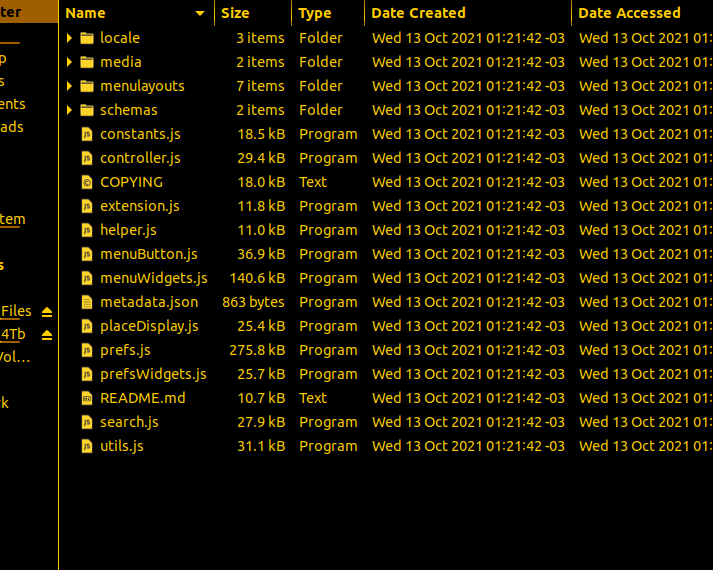Click the README.md markdown file icon

pos(87,398)
